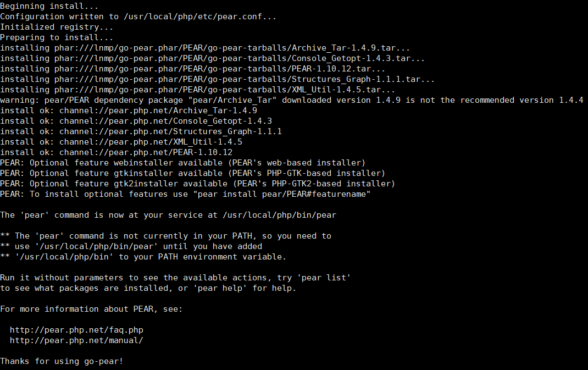Click 'install ok' line for PEAR-1.10.12

(x=117, y=152)
